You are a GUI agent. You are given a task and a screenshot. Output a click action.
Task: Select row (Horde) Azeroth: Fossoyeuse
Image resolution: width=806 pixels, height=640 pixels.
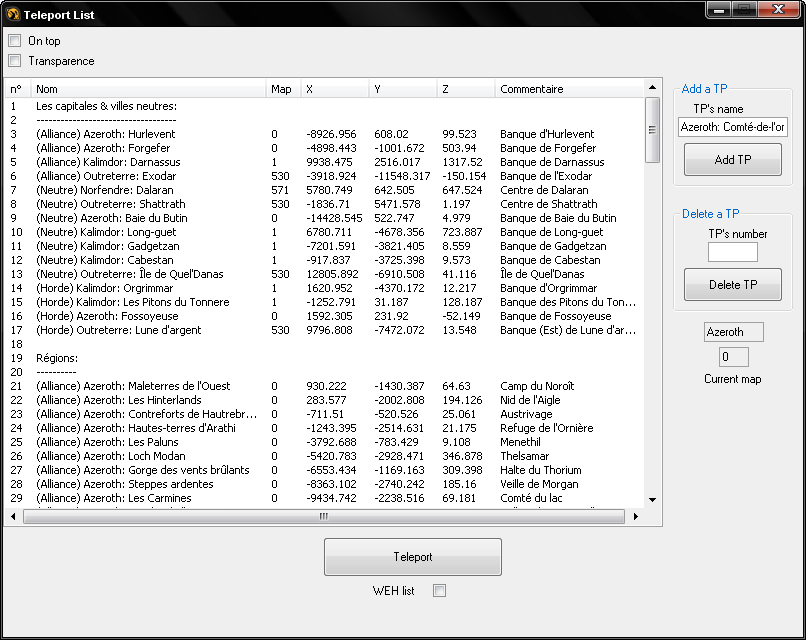tap(324, 316)
